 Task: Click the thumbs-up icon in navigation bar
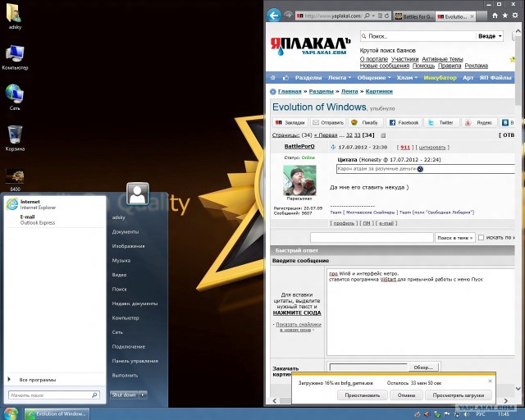(285, 78)
